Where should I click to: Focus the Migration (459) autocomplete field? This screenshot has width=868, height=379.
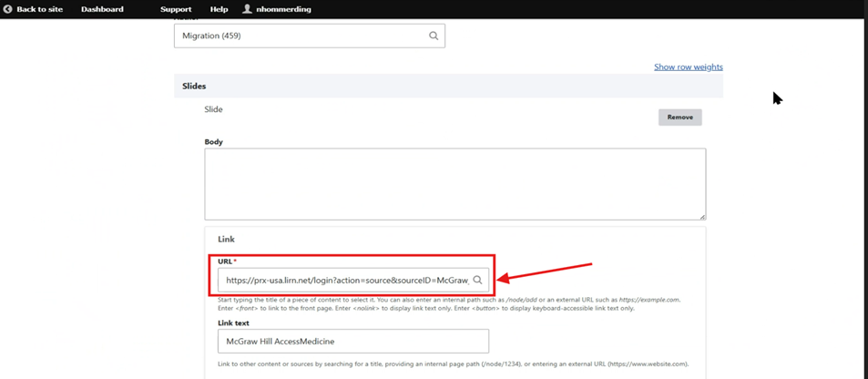coord(301,36)
